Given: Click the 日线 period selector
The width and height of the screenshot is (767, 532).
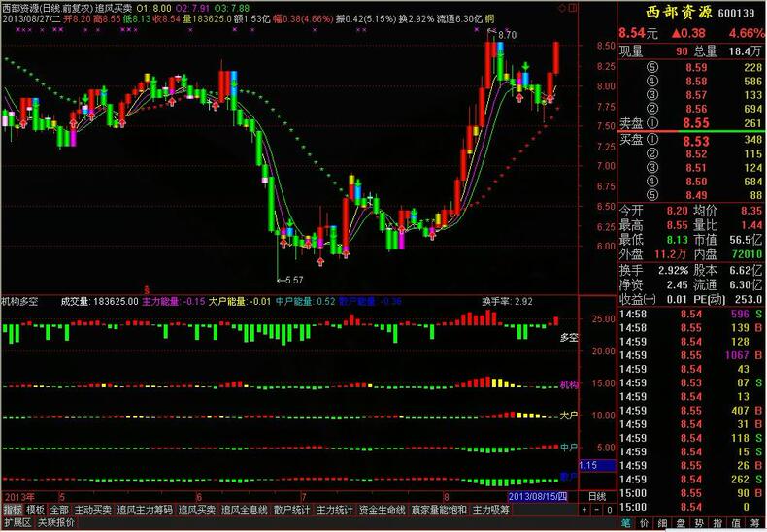Looking at the screenshot, I should pyautogui.click(x=598, y=496).
